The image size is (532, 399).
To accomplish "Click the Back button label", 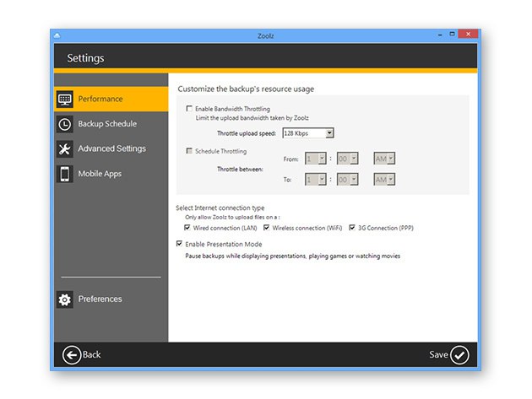I will point(91,355).
